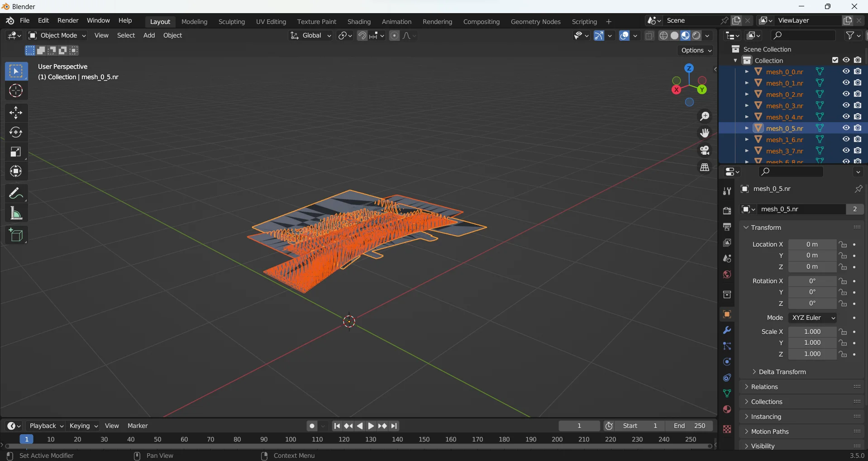Image resolution: width=868 pixels, height=461 pixels.
Task: Activate the Move tool
Action: point(16,112)
